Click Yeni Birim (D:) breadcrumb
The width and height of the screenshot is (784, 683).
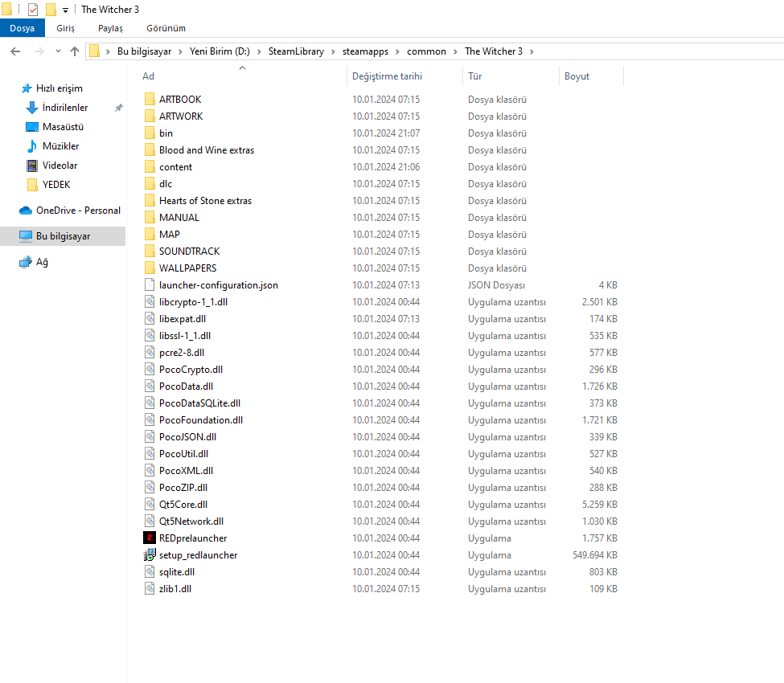coord(220,51)
